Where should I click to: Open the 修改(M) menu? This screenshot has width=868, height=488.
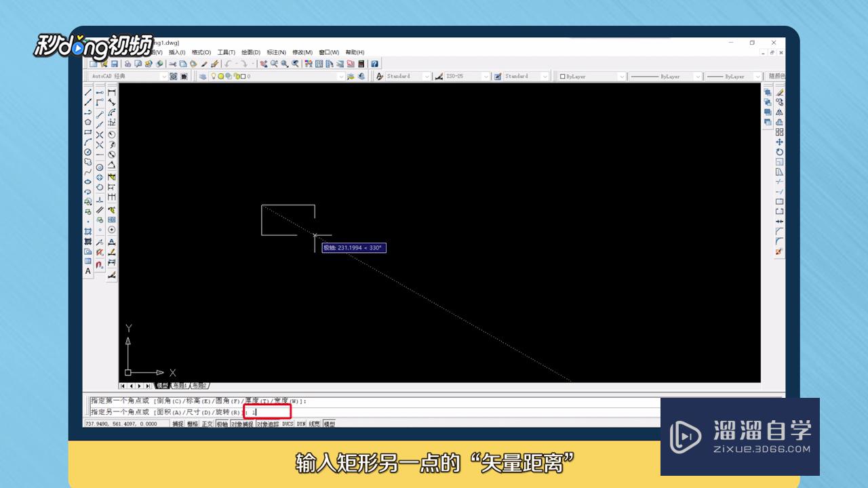click(302, 52)
